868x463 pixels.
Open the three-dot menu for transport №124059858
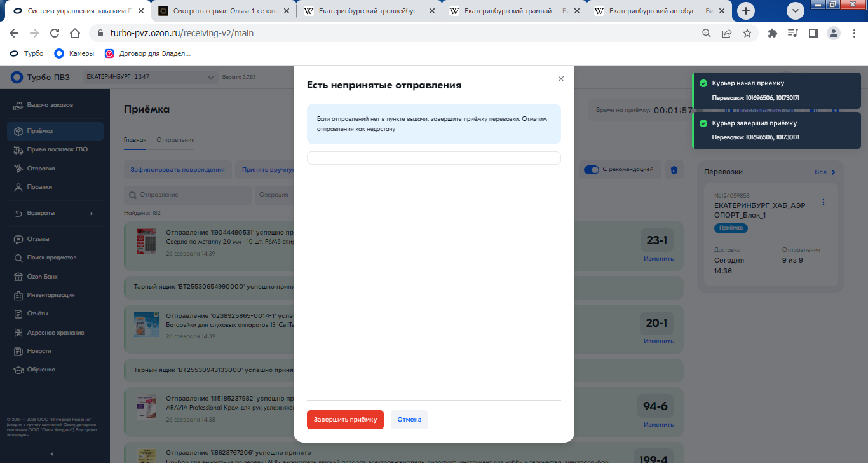pos(824,202)
